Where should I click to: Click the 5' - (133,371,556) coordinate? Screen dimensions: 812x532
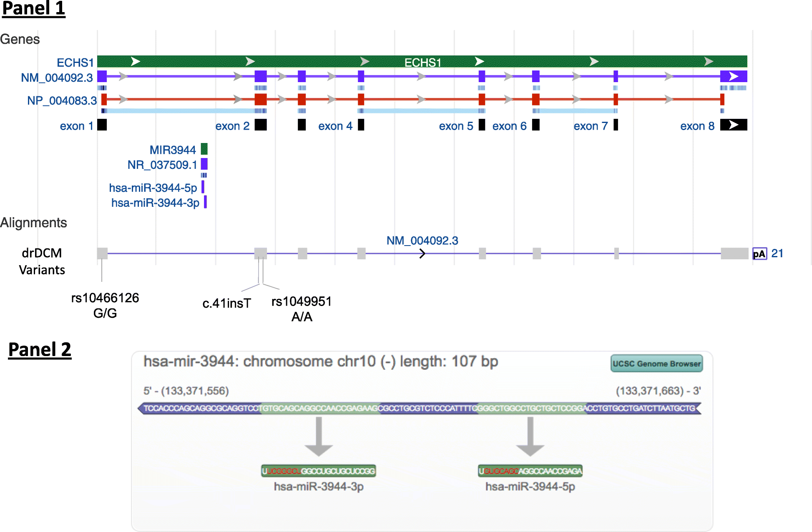pos(186,391)
